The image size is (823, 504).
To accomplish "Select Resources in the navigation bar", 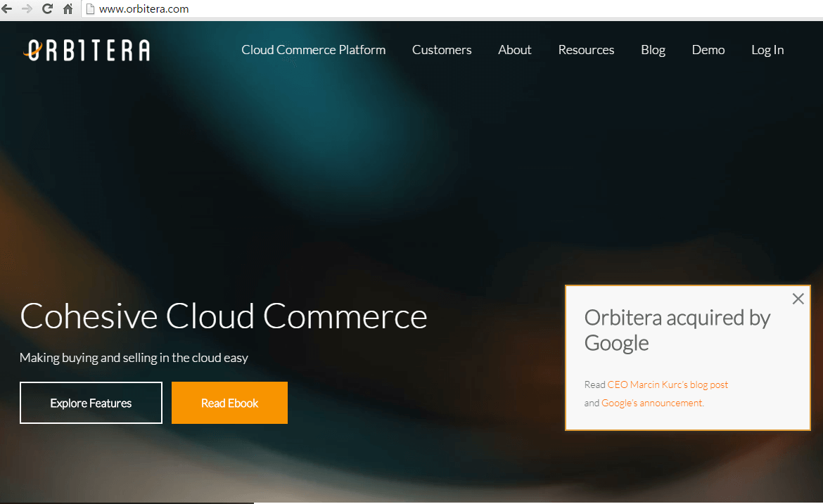I will [586, 50].
